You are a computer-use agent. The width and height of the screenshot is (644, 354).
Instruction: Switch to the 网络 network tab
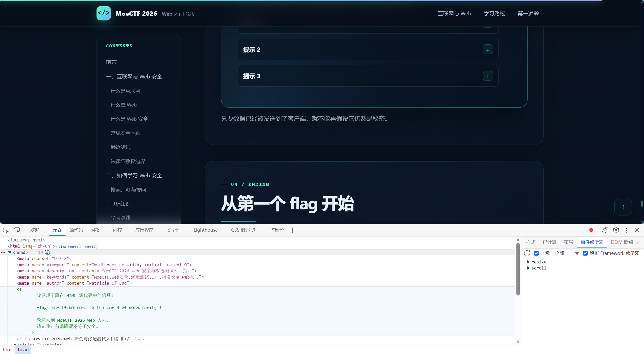(x=95, y=230)
